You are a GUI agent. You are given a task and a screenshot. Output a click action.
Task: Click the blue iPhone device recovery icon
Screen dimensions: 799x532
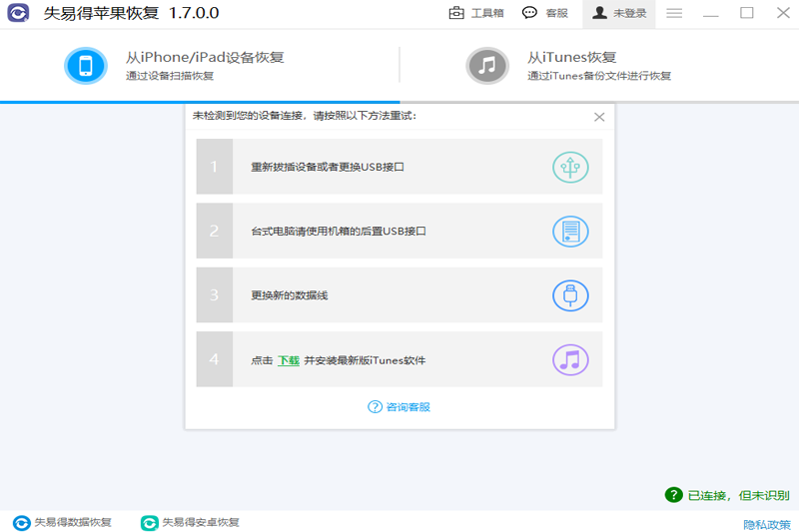tap(86, 66)
